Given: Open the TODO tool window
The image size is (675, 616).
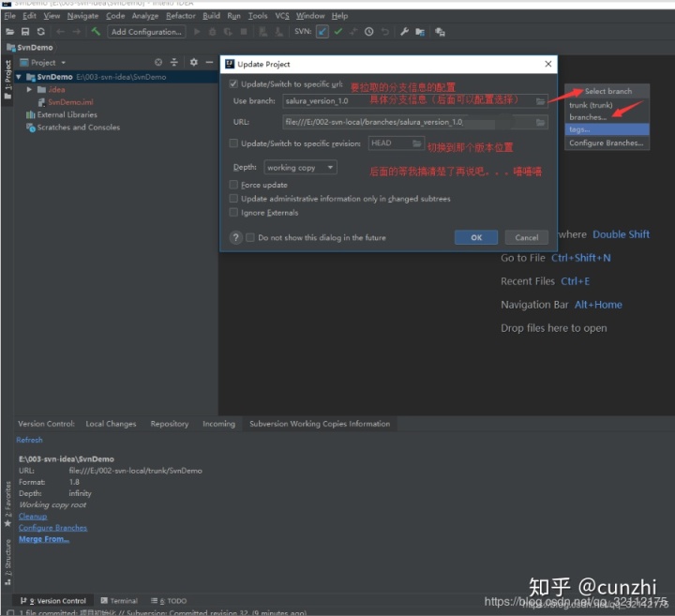Looking at the screenshot, I should (x=169, y=600).
